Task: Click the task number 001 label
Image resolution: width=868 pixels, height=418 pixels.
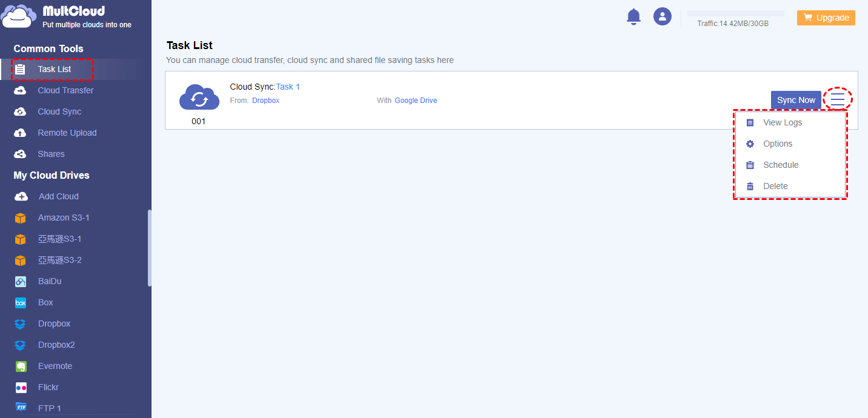Action: pos(199,121)
